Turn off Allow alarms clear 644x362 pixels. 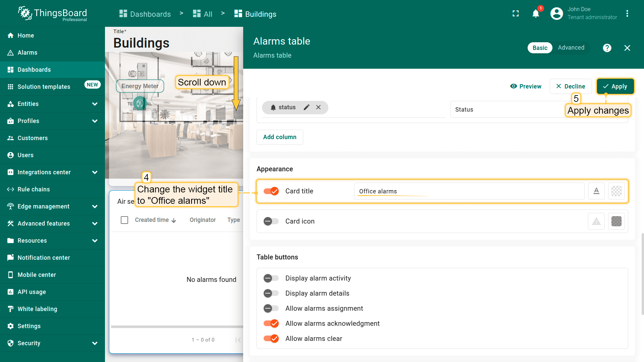[271, 339]
